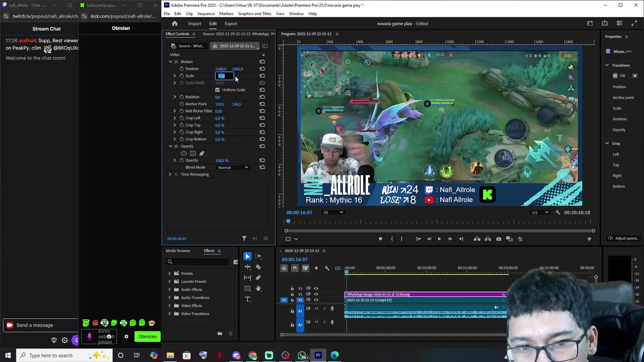Toggle Snap in Timeline magnet
Screen dimensions: 644x362
[295, 268]
